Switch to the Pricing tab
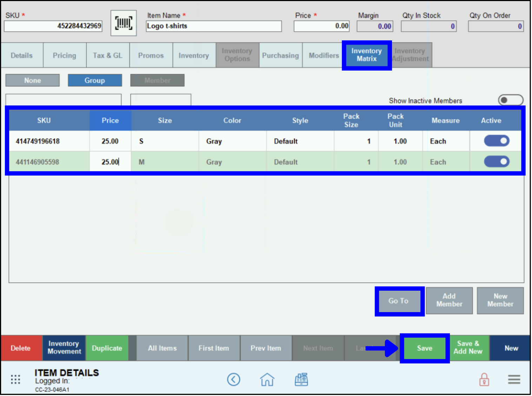Viewport: 532px width, 396px height. coord(65,55)
